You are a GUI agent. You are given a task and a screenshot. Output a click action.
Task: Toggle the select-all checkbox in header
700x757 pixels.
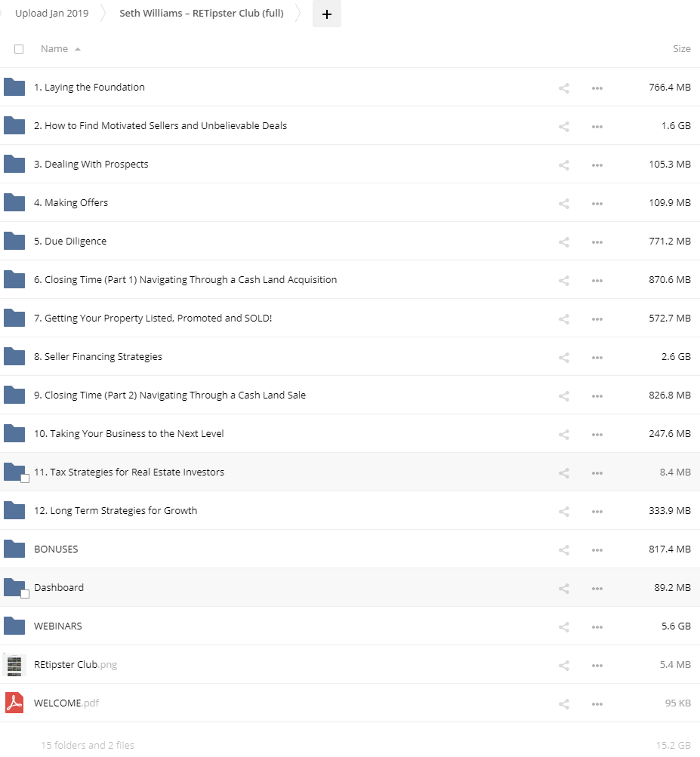click(19, 49)
